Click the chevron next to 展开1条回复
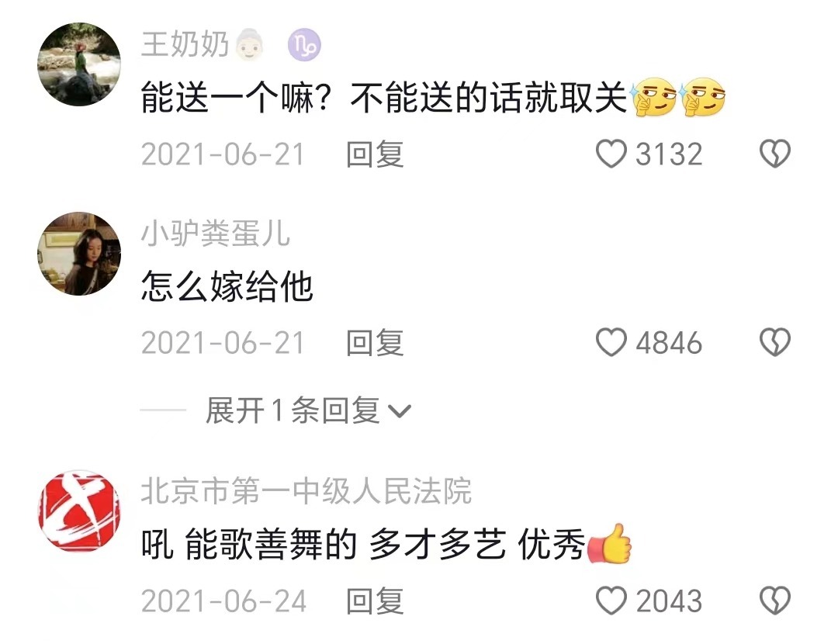838x644 pixels. click(400, 411)
